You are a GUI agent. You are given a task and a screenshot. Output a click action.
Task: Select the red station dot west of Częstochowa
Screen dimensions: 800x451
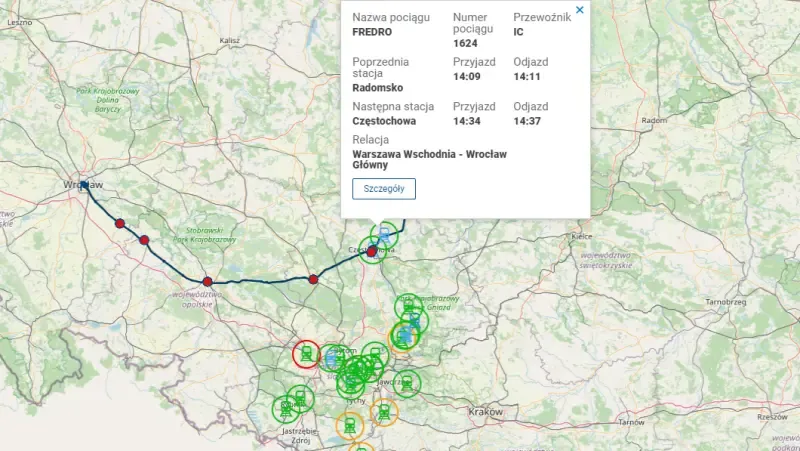pos(313,279)
